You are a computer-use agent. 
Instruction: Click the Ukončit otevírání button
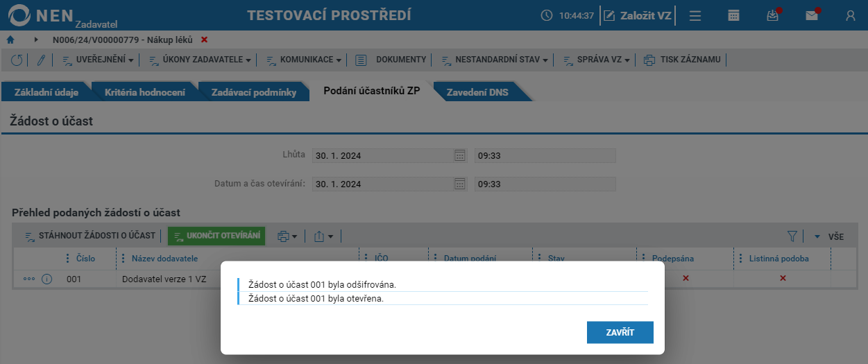click(216, 236)
